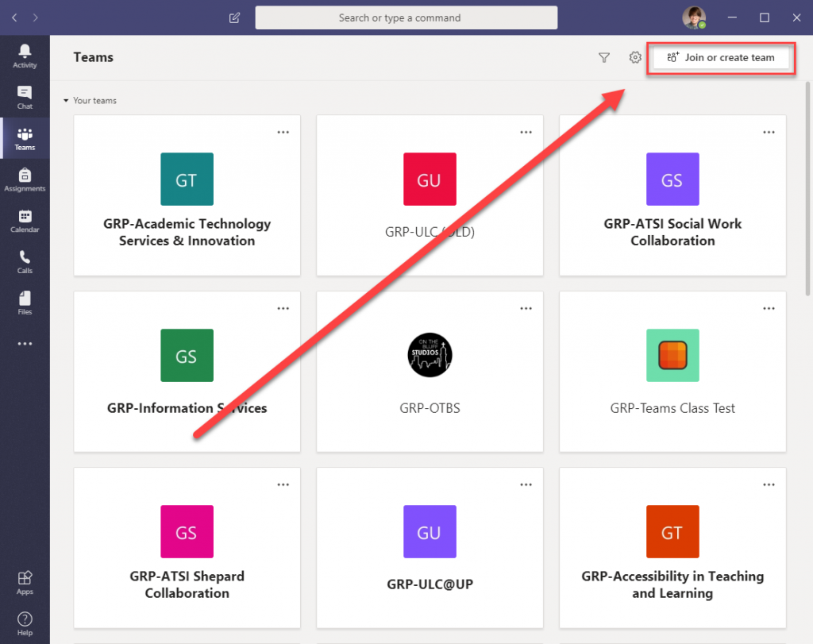Screen dimensions: 813x644
Task: Open more options for GRP-ATSI Shepard Collaboration
Action: coord(283,485)
